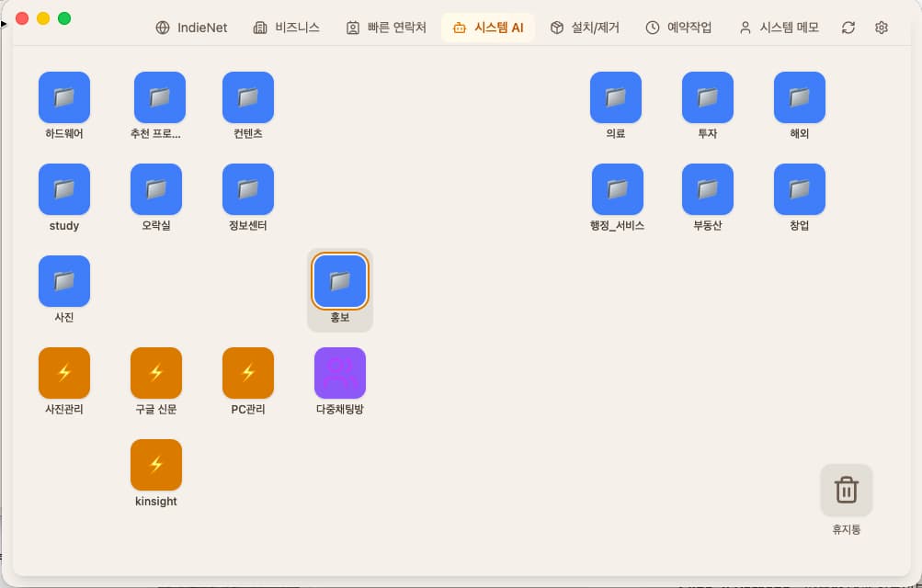Screen dimensions: 922x588
Task: Select the highlighted 홍보 folder
Action: point(339,281)
